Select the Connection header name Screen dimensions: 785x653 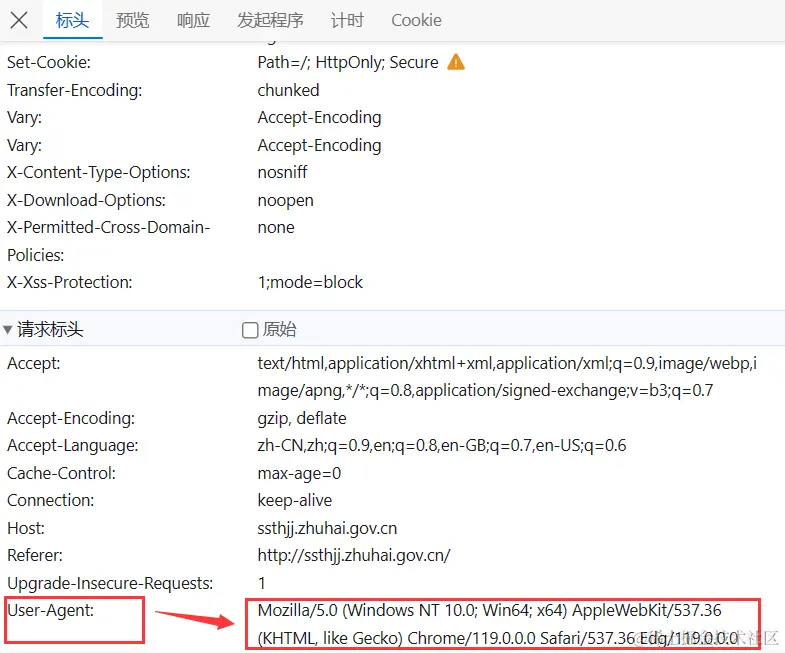pos(51,500)
